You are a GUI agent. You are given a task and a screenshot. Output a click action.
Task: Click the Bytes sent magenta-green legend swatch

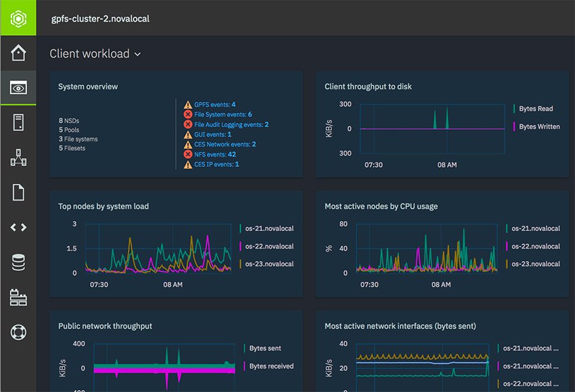click(245, 349)
